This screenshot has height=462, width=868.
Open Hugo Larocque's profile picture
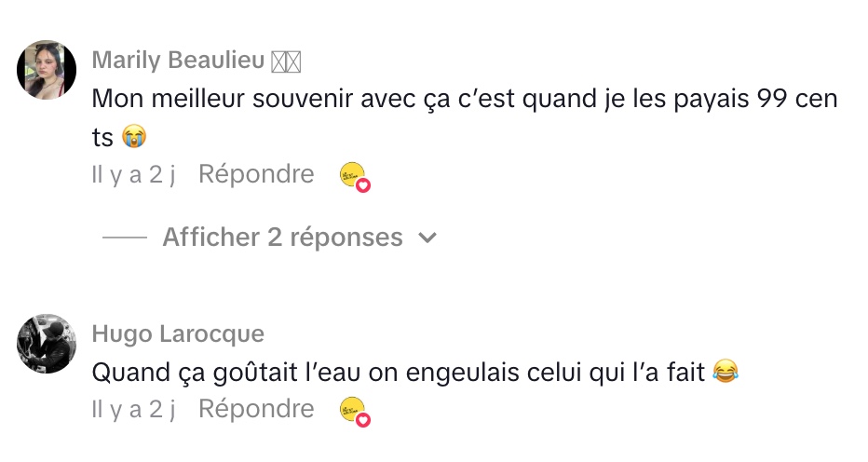pos(47,344)
